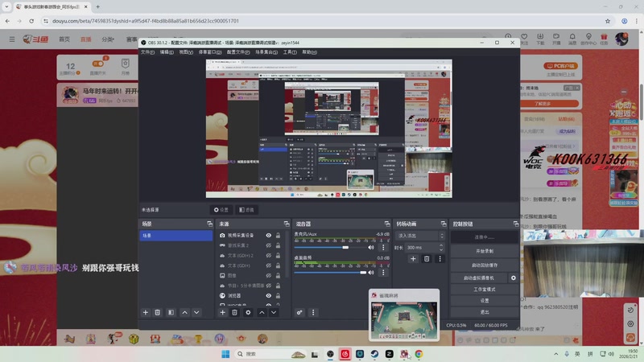Show the 图像 source via eye icon
Screen dimensions: 644x362
[269, 275]
